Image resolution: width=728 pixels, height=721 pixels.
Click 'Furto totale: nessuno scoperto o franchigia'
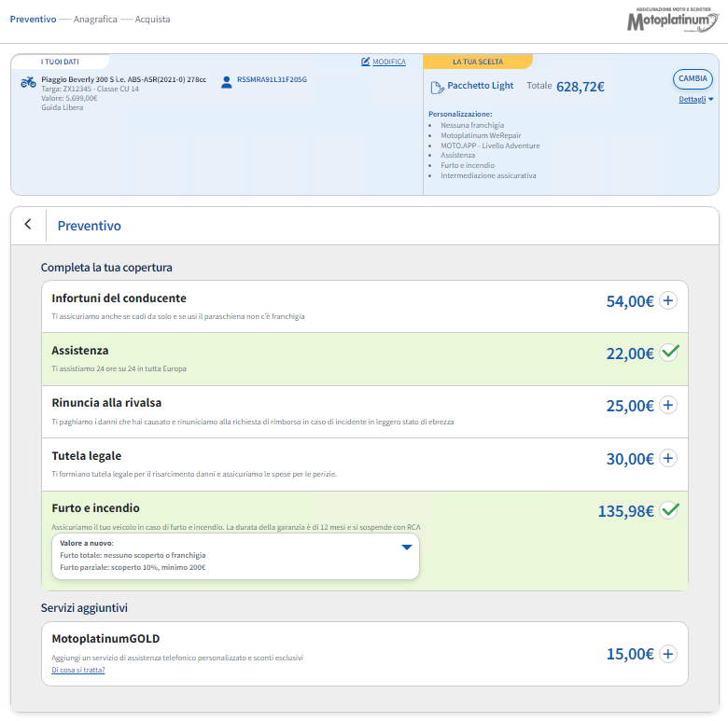coord(133,555)
